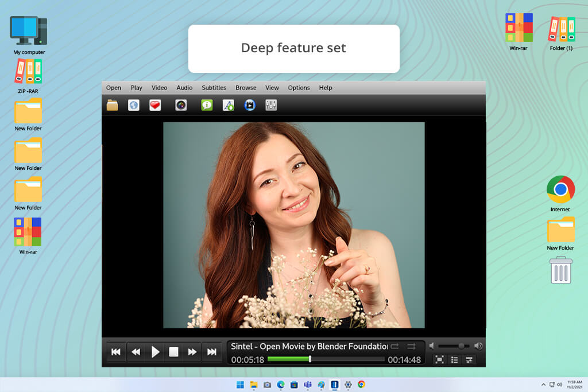Stop the video playback
Screen dimensions: 588x392
tap(173, 352)
